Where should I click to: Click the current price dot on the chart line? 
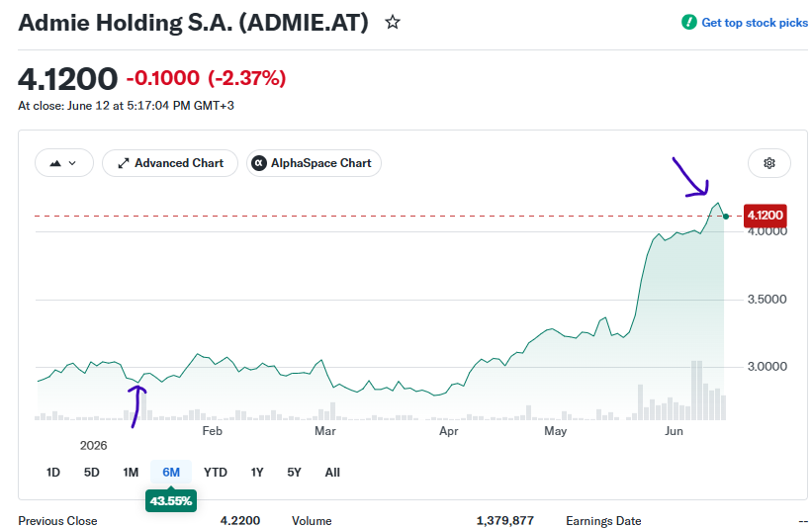pyautogui.click(x=726, y=217)
